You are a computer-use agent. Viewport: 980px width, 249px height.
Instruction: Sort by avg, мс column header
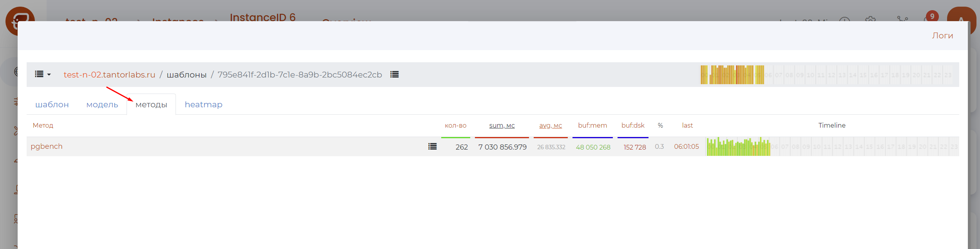click(550, 125)
